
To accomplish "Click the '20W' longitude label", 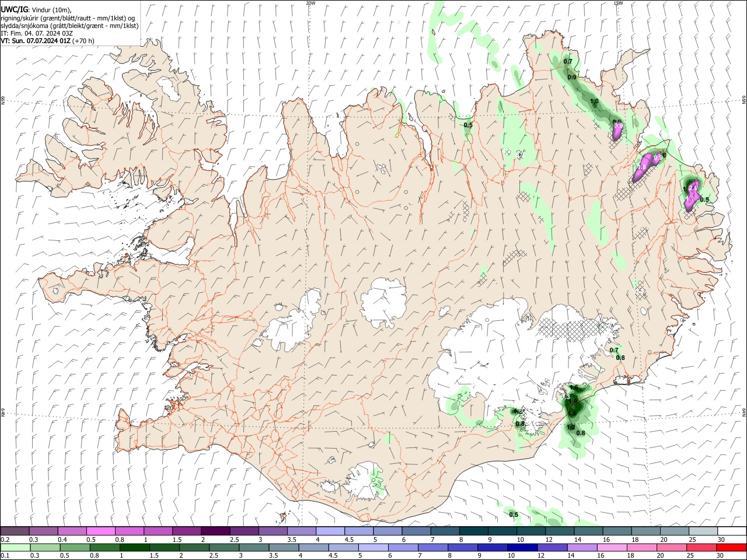I will pyautogui.click(x=310, y=3).
